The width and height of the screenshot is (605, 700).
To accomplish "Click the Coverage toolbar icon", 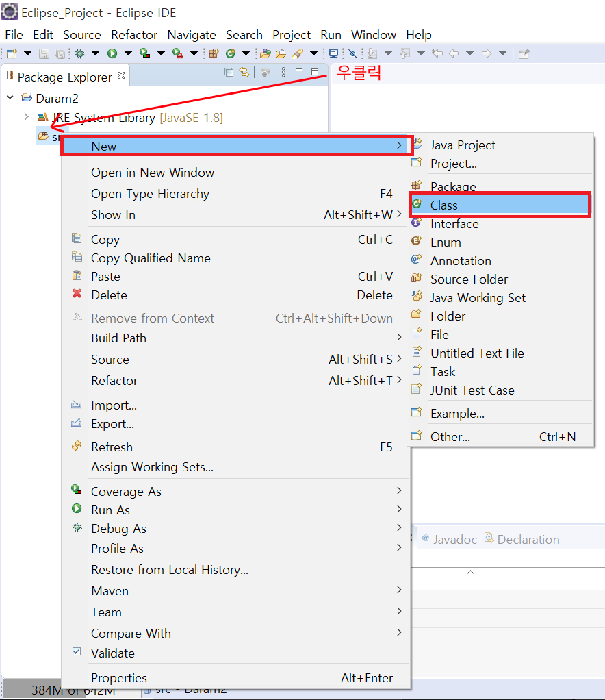I will coord(144,53).
